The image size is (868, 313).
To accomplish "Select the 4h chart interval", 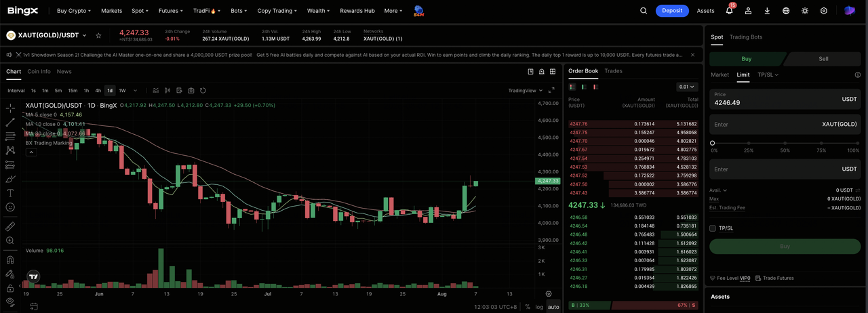I will pyautogui.click(x=98, y=90).
